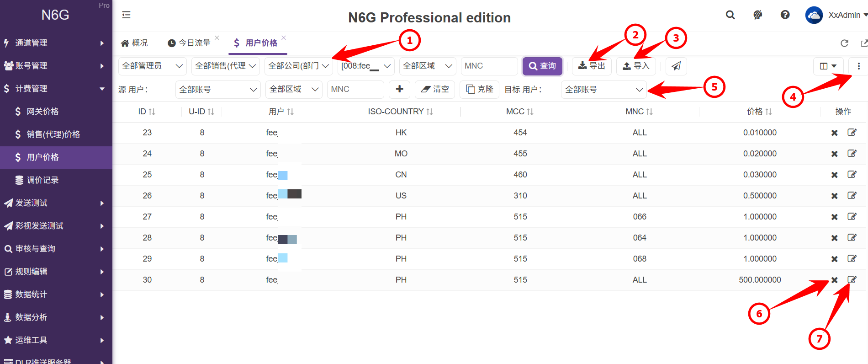Click the 导入 import button

point(636,66)
